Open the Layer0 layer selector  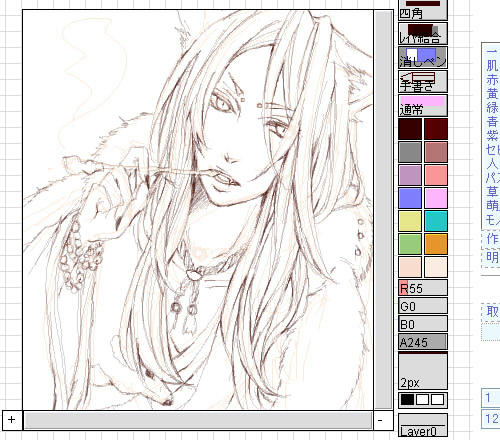[423, 425]
